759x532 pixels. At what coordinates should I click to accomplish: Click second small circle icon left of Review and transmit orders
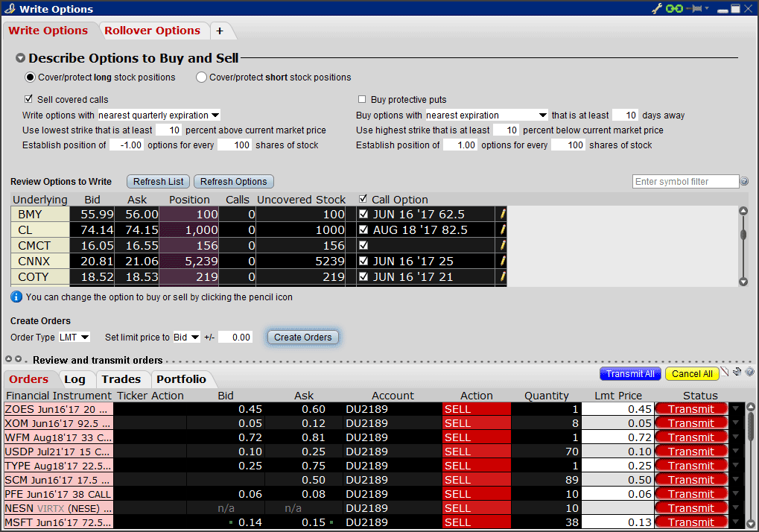[18, 359]
